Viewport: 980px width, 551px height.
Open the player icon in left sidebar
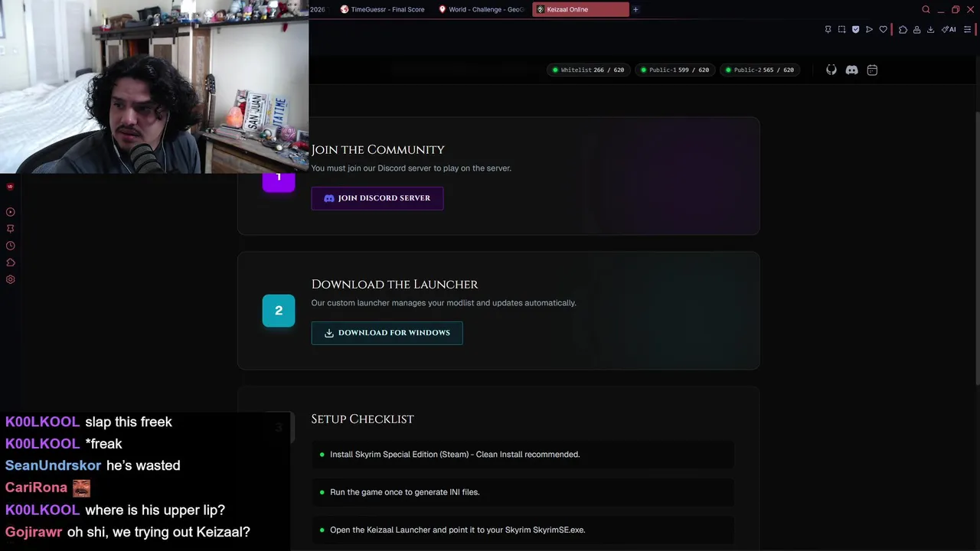click(10, 212)
